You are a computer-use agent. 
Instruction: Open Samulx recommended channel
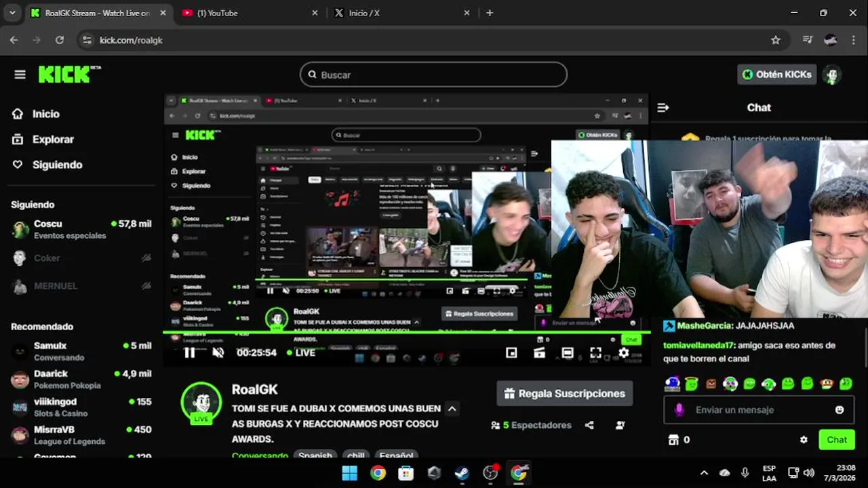tap(81, 351)
